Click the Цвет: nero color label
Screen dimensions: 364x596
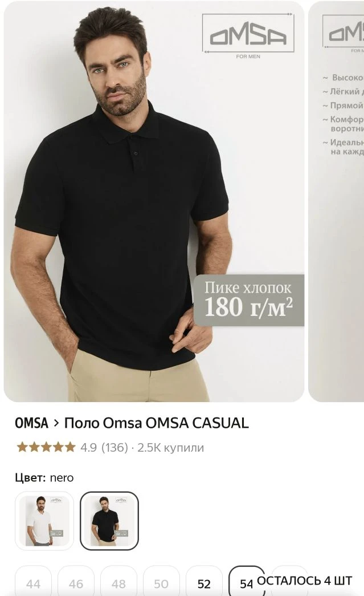[44, 478]
